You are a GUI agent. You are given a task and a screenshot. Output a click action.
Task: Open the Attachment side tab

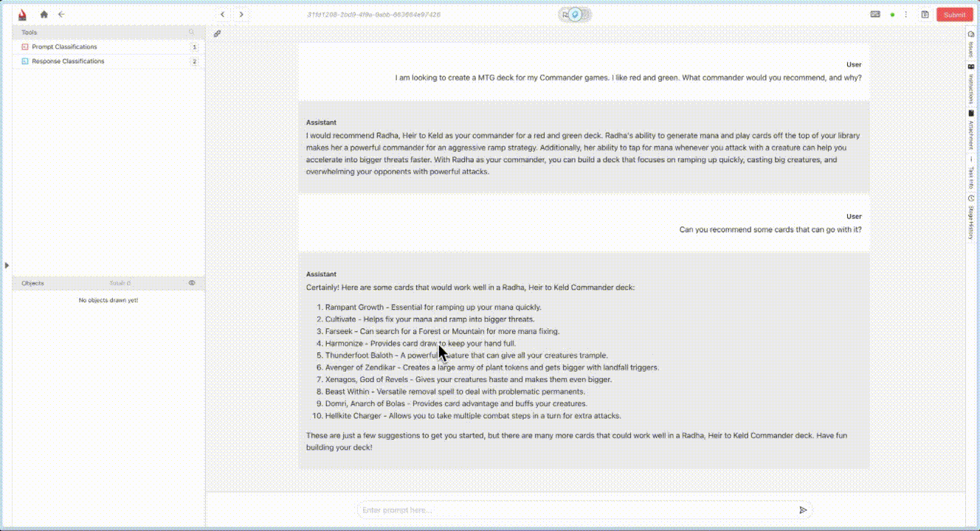coord(971,130)
